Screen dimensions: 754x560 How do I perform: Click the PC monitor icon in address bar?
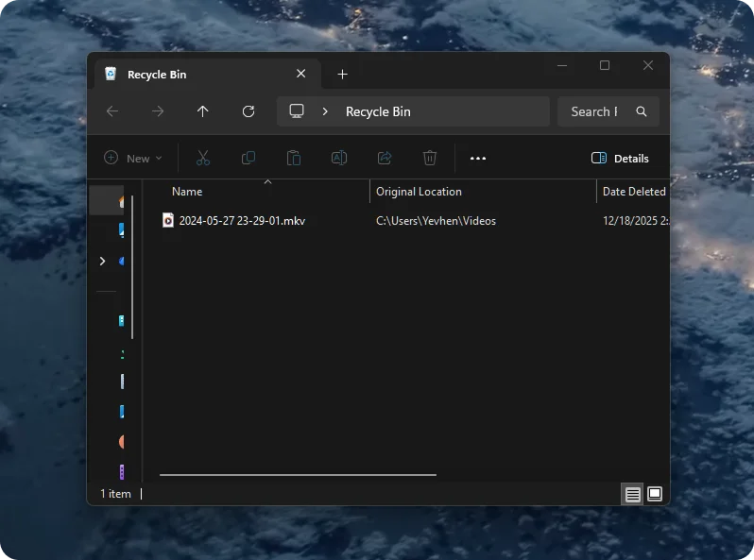[297, 111]
